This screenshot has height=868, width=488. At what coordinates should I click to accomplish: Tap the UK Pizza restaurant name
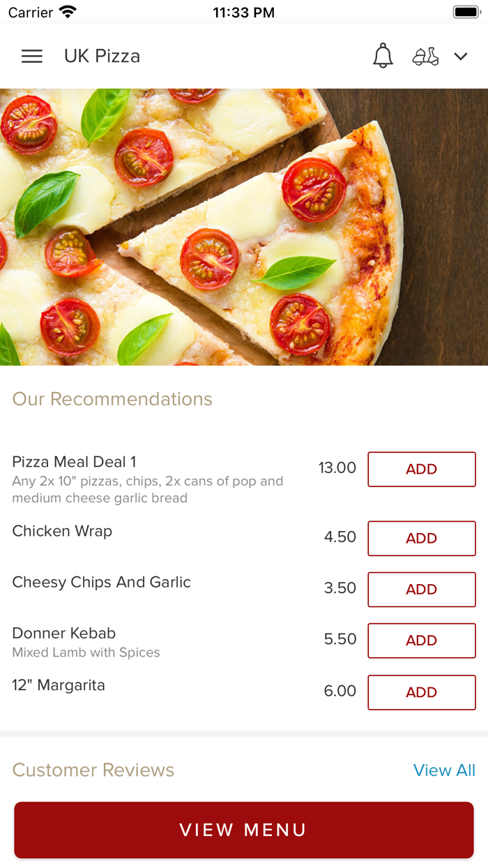[x=102, y=56]
